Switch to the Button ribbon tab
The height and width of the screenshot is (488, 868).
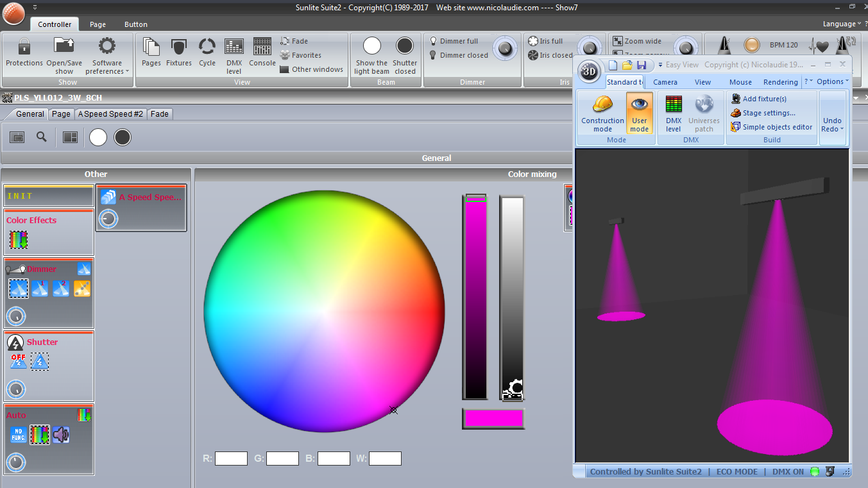[x=136, y=24]
